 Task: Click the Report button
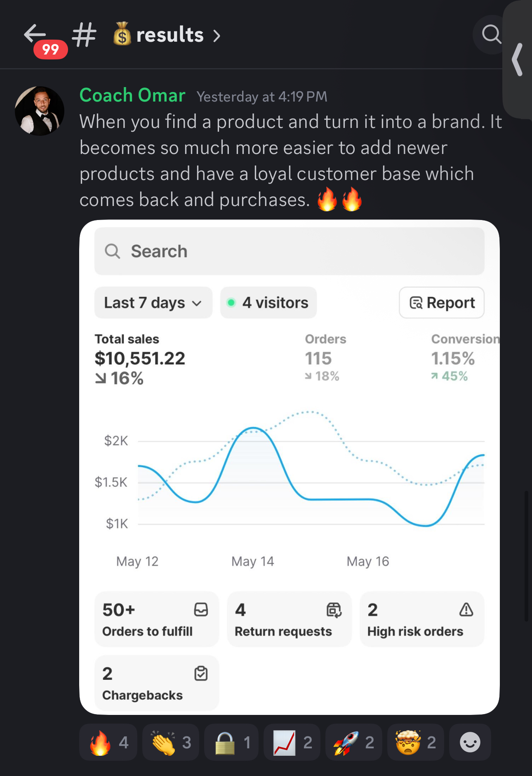441,303
